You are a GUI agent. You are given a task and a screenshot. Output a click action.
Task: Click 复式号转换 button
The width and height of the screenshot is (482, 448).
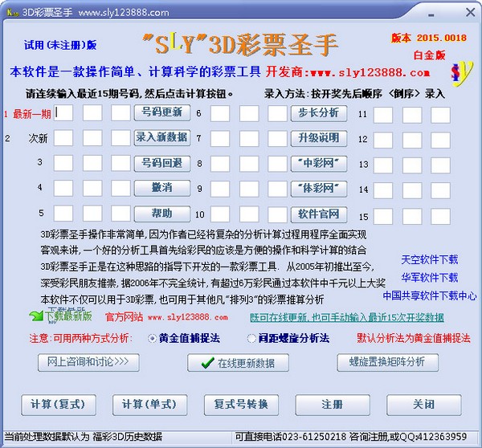pos(241,405)
